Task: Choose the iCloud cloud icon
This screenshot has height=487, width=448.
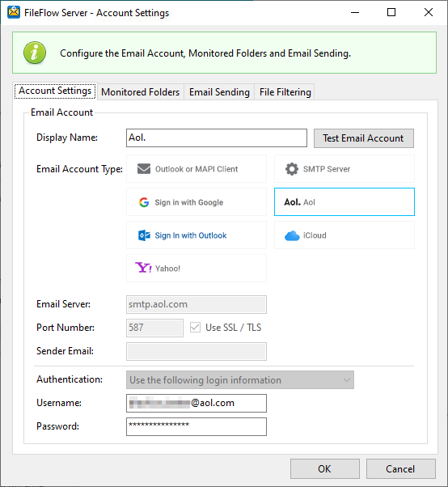Action: 292,235
